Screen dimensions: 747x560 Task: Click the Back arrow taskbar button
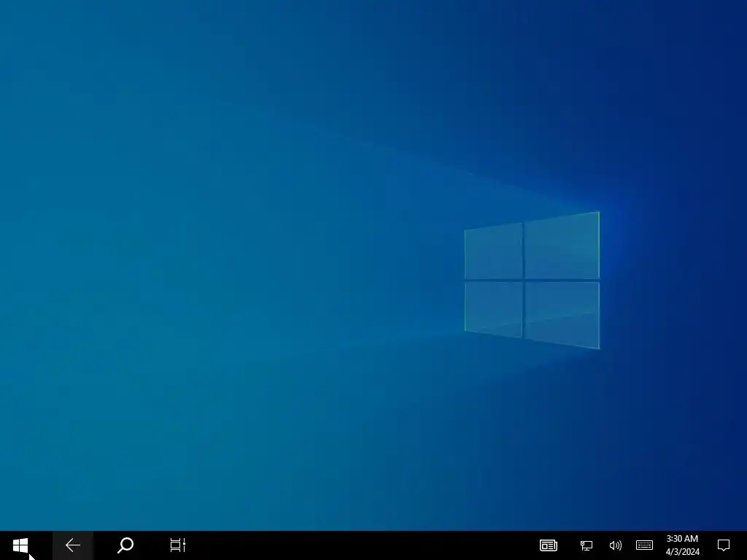[x=73, y=545]
